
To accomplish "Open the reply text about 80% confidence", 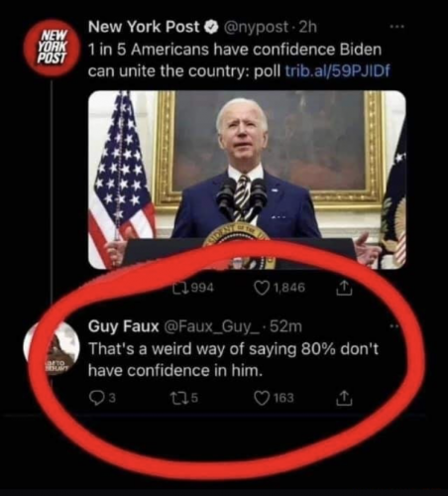I will pyautogui.click(x=233, y=359).
